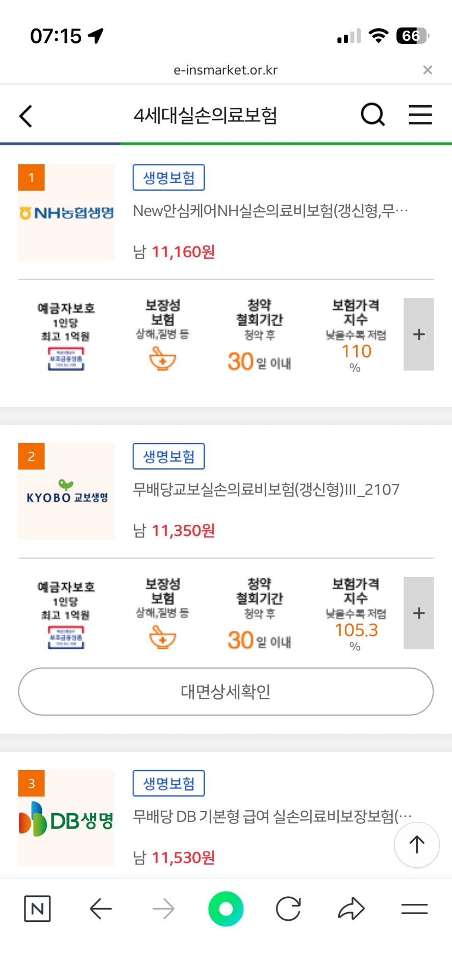Expand KYOBO product details with plus button
This screenshot has height=980, width=452.
(418, 613)
